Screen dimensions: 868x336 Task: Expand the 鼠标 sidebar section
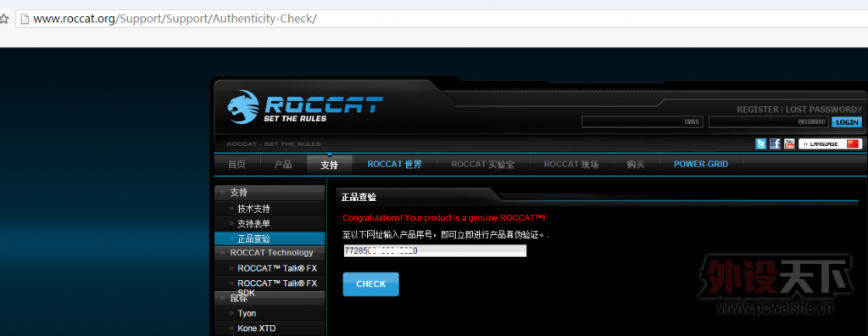click(x=270, y=299)
